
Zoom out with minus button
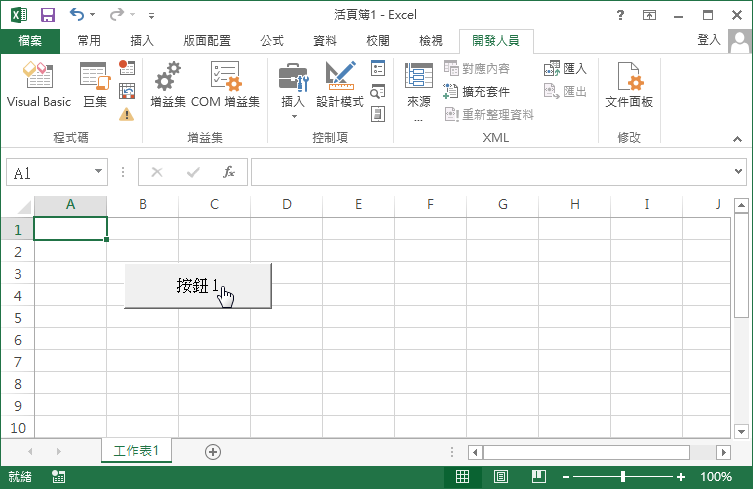(566, 477)
